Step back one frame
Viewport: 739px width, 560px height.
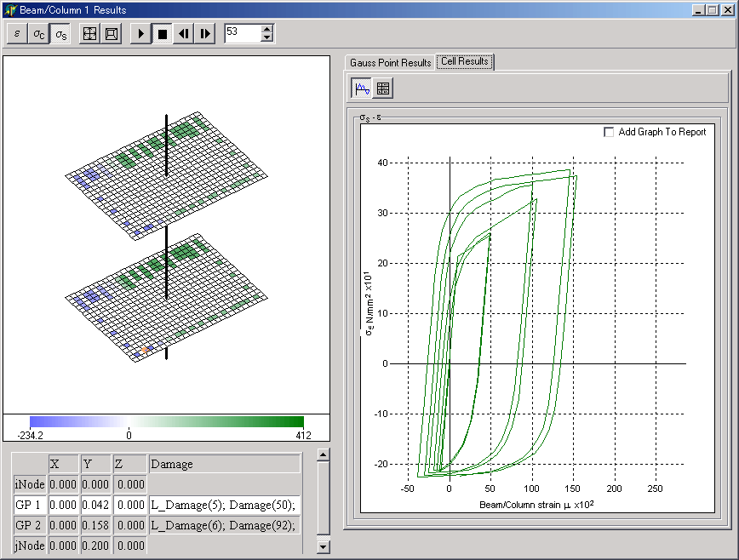(183, 34)
